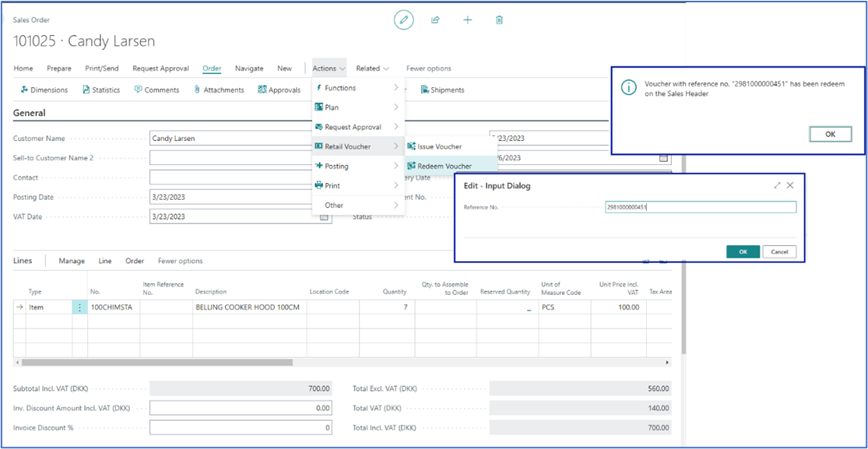
Task: Open Request Approval tab in ribbon
Action: [x=160, y=68]
